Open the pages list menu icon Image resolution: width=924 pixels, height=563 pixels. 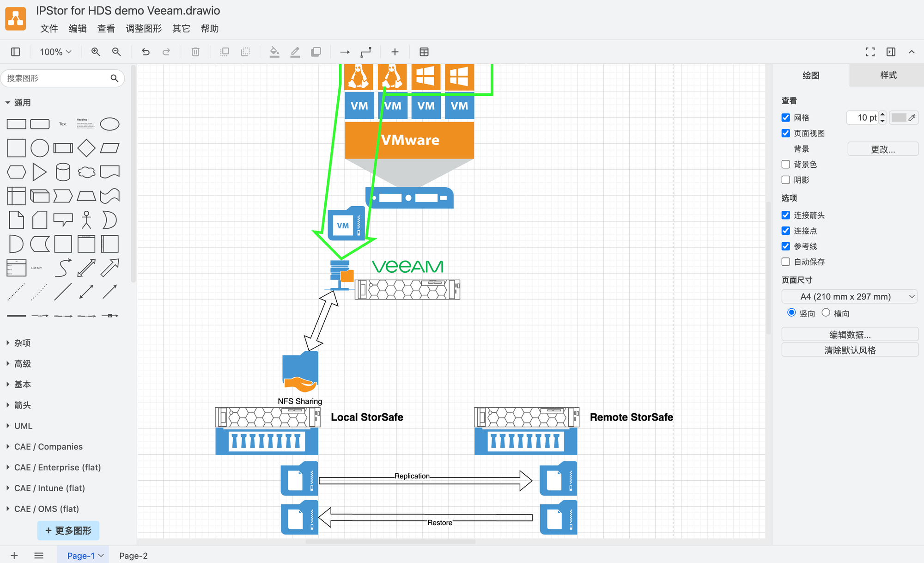tap(39, 556)
